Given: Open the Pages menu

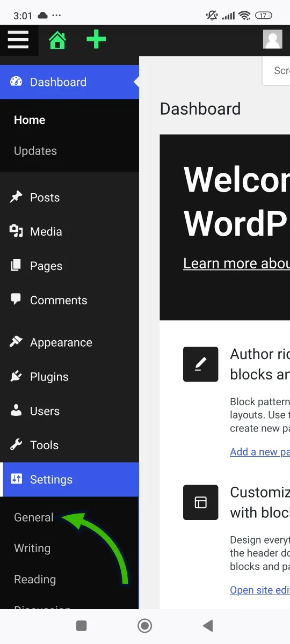Looking at the screenshot, I should 69,266.
